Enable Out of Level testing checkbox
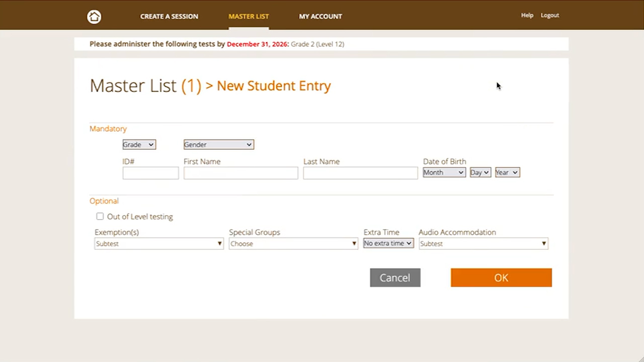644x362 pixels. coord(100,217)
